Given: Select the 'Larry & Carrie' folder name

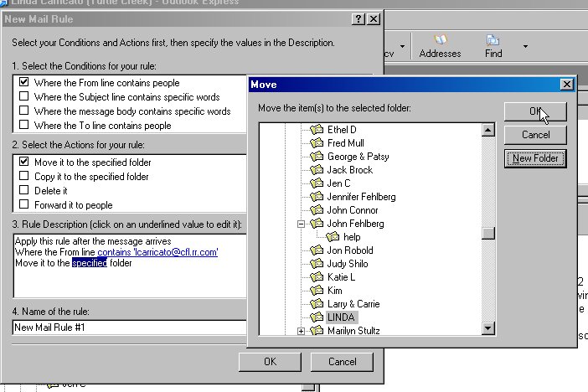Looking at the screenshot, I should click(x=353, y=304).
